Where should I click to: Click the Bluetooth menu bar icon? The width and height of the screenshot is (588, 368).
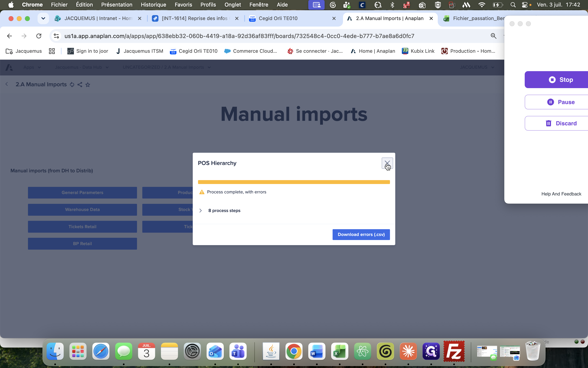392,5
